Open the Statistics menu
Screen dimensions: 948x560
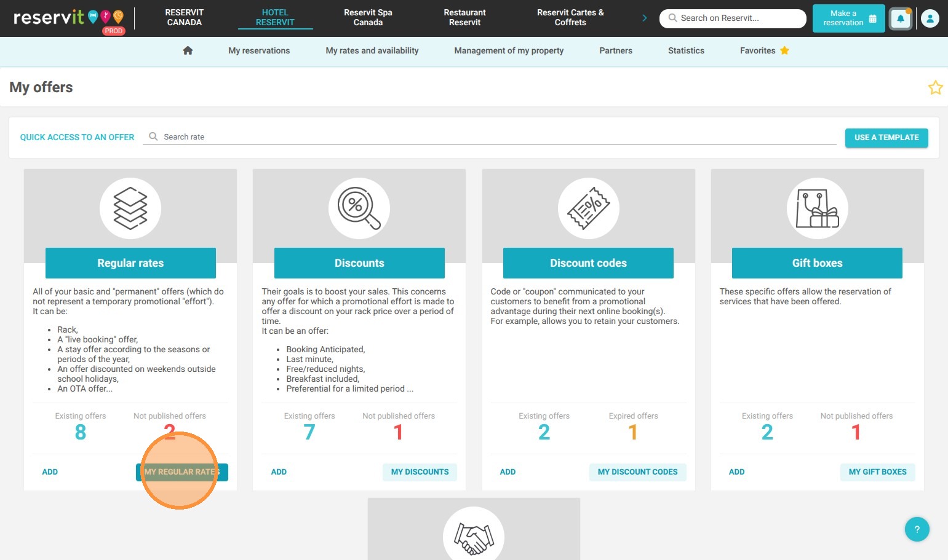(x=686, y=50)
